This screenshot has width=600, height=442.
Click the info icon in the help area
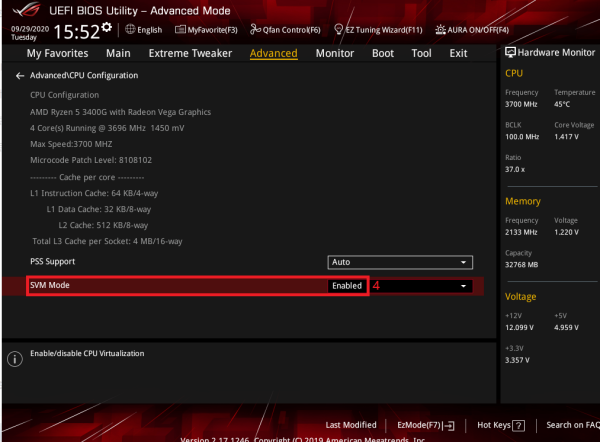click(x=14, y=359)
